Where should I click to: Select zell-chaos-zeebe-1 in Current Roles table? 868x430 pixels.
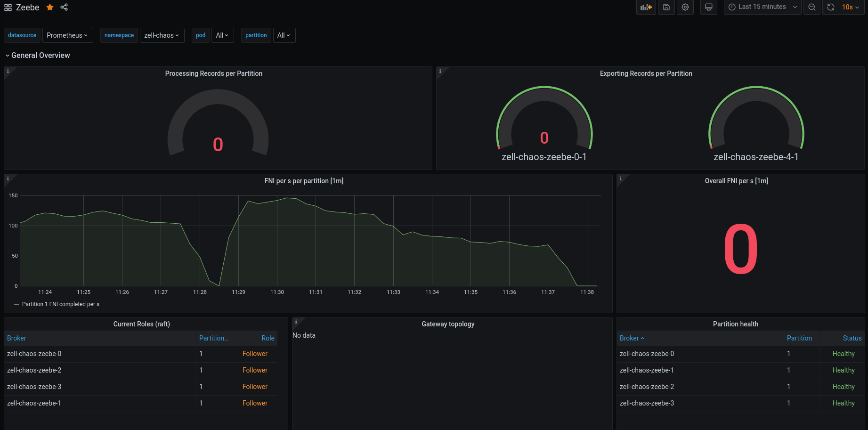point(34,403)
